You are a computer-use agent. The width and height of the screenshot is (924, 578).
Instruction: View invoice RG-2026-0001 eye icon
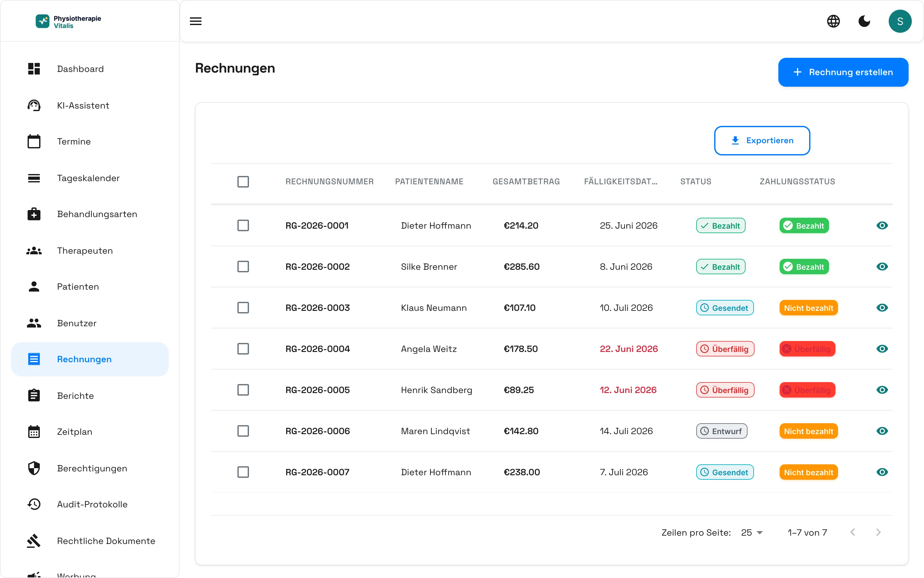click(x=882, y=225)
